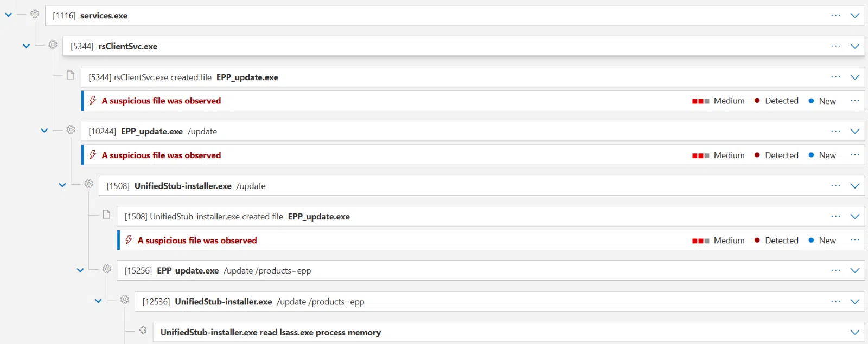Click the gear icon beside EPP_update.exe 15256
This screenshot has width=868, height=344.
[x=107, y=269]
